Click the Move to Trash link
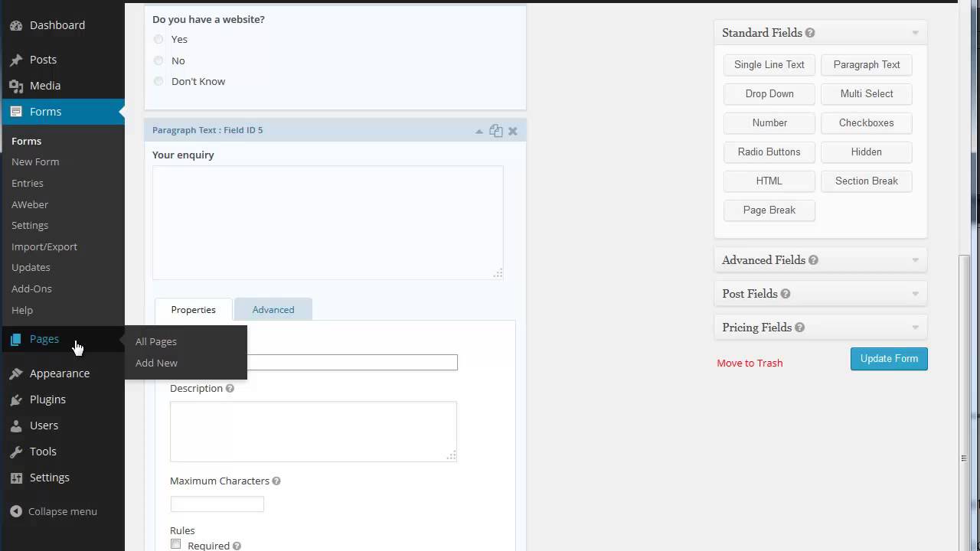The width and height of the screenshot is (980, 551). click(x=750, y=364)
